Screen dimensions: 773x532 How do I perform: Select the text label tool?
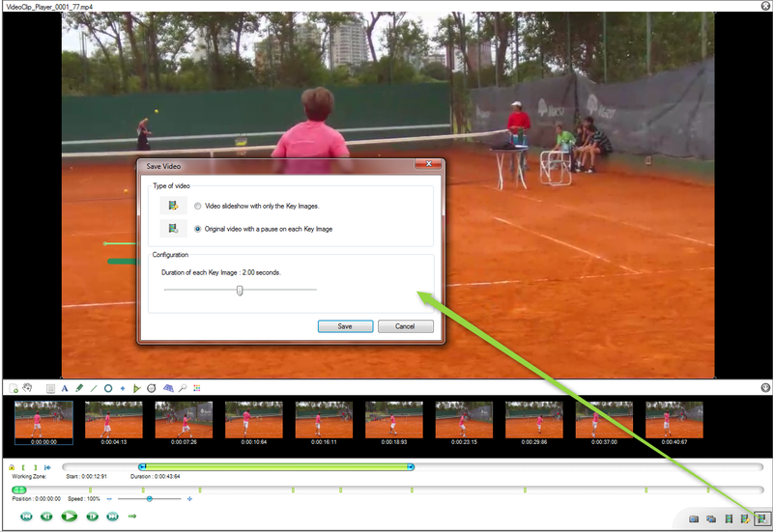(65, 388)
